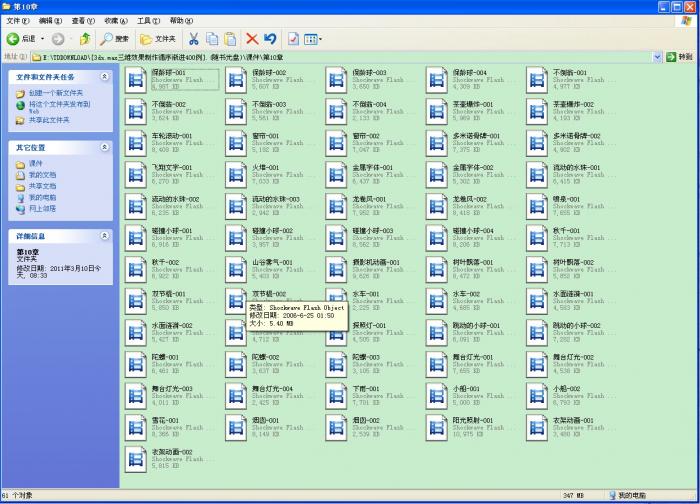Screen dimensions: 700x504
Task: Open the 文件(F) menu
Action: click(18, 21)
